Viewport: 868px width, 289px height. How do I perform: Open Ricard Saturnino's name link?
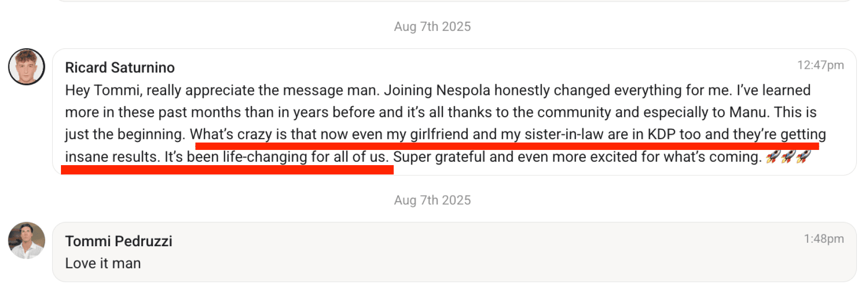coord(120,67)
